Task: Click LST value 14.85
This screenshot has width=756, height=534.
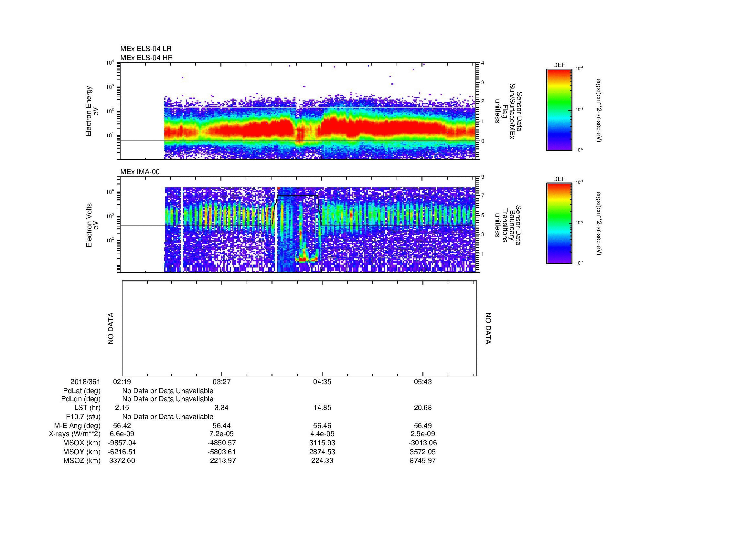Action: pos(322,408)
